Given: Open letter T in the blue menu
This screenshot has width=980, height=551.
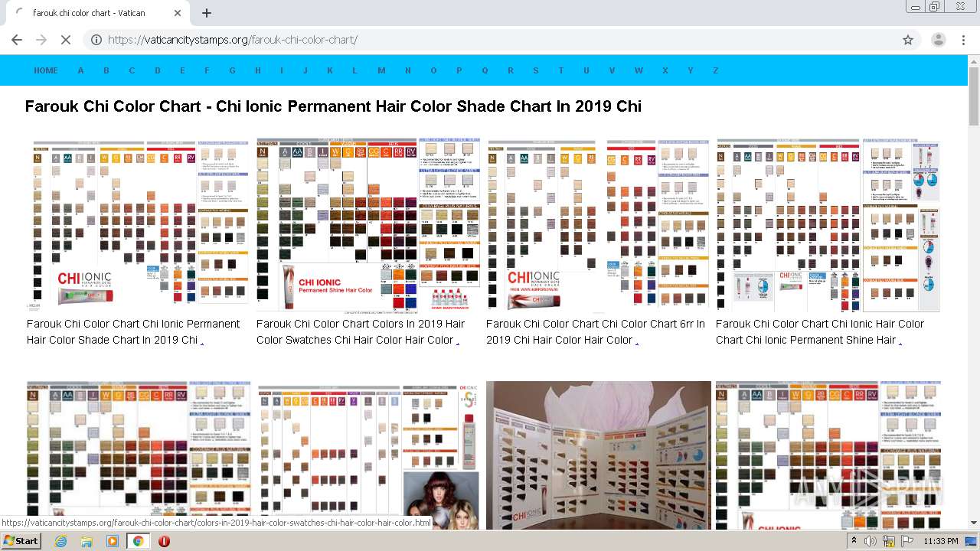Looking at the screenshot, I should [x=560, y=70].
